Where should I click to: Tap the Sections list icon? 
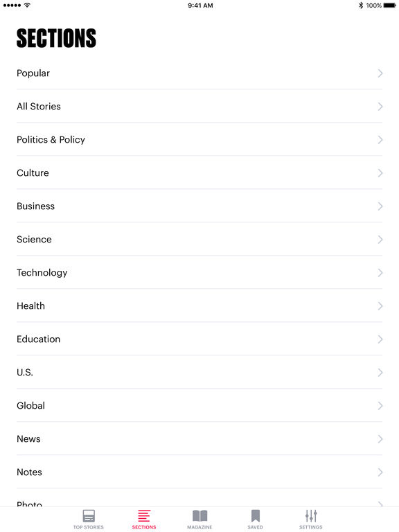tap(144, 515)
